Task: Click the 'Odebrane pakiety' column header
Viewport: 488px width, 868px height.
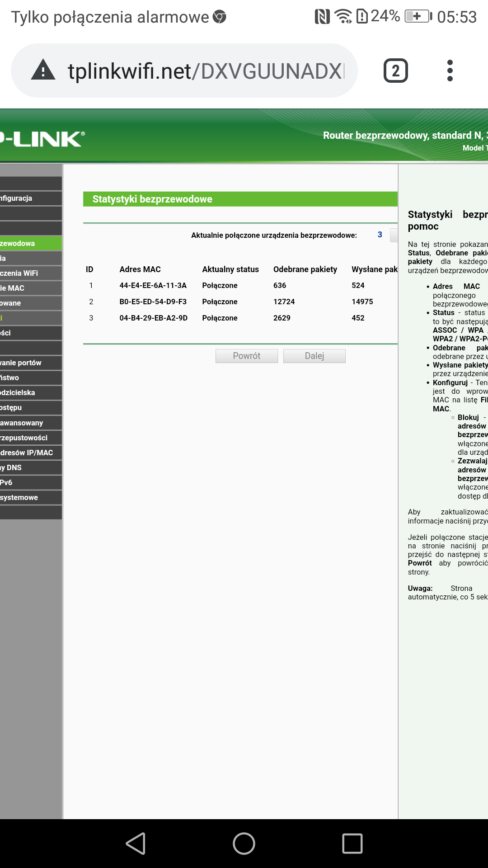Action: pos(305,269)
